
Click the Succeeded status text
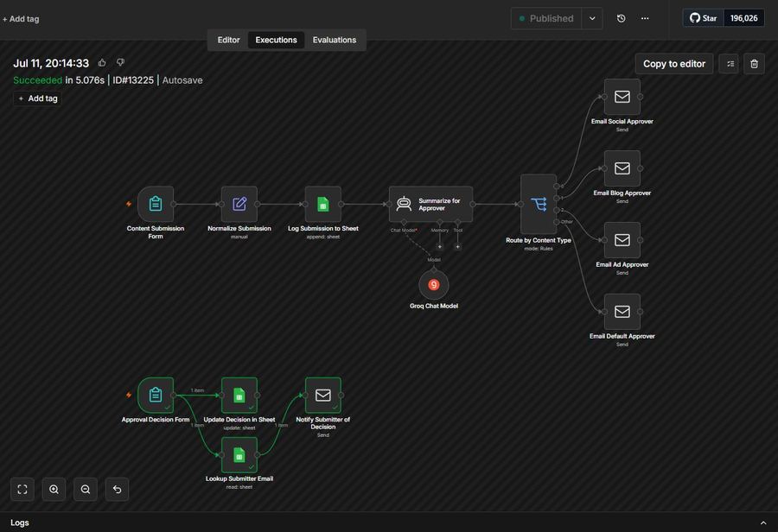click(38, 79)
